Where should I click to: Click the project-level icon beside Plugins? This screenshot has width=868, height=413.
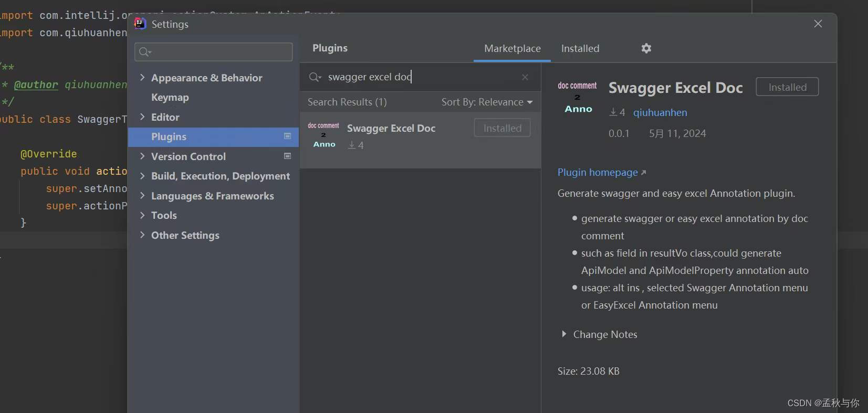pyautogui.click(x=288, y=136)
